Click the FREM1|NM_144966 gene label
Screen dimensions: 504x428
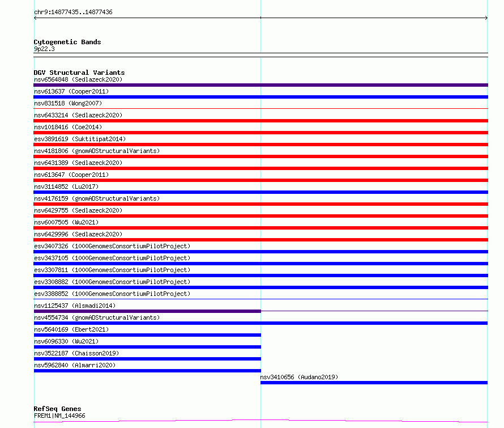(59, 416)
